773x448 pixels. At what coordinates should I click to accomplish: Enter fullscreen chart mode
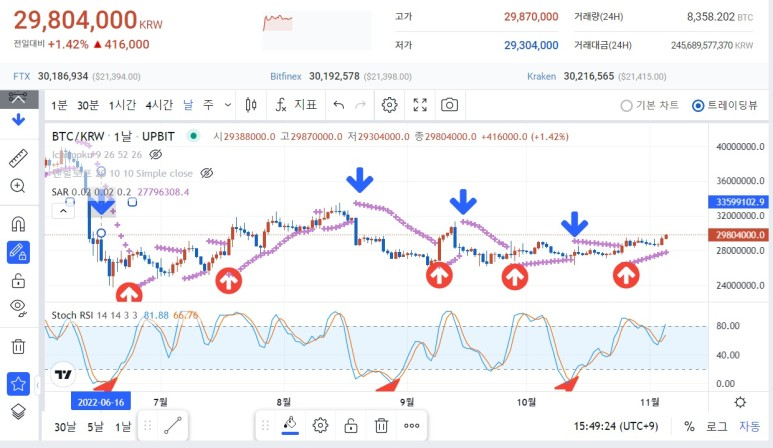coord(421,105)
